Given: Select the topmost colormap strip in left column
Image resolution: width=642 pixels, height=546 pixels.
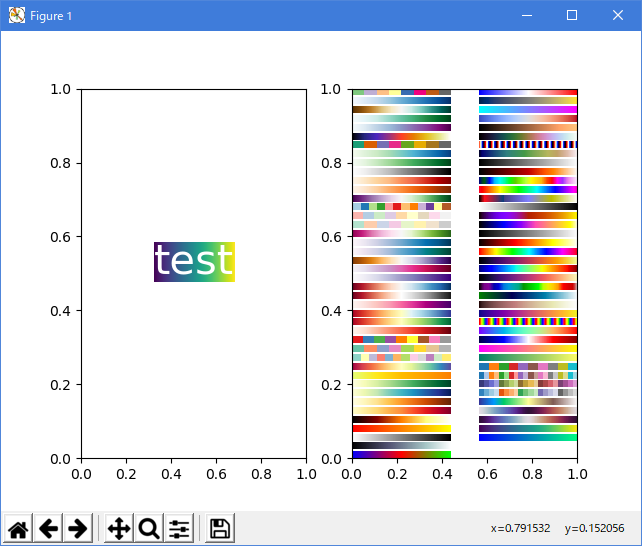Looking at the screenshot, I should click(x=401, y=92).
